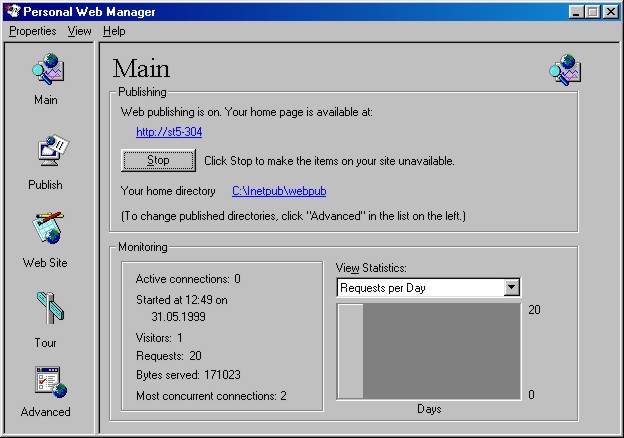
Task: Click the Web Site label in the sidebar
Action: click(45, 263)
